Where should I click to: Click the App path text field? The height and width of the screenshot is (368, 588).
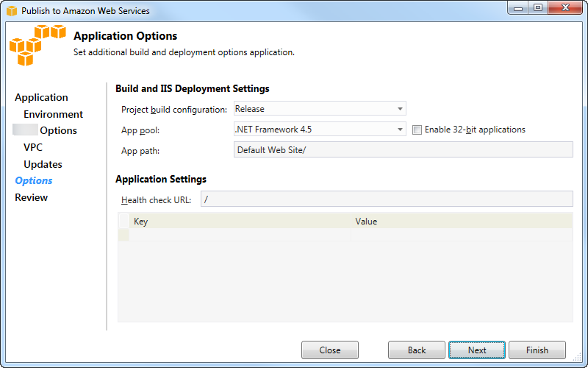pos(402,149)
